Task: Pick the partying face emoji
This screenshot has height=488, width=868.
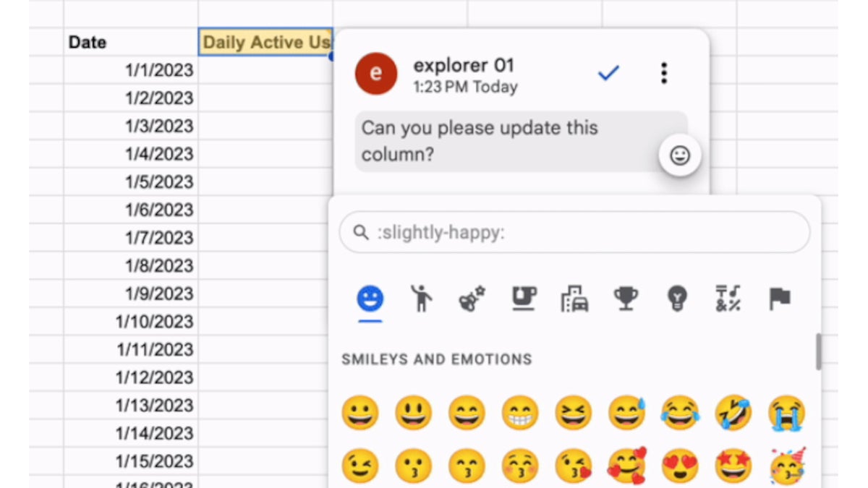Action: click(787, 466)
